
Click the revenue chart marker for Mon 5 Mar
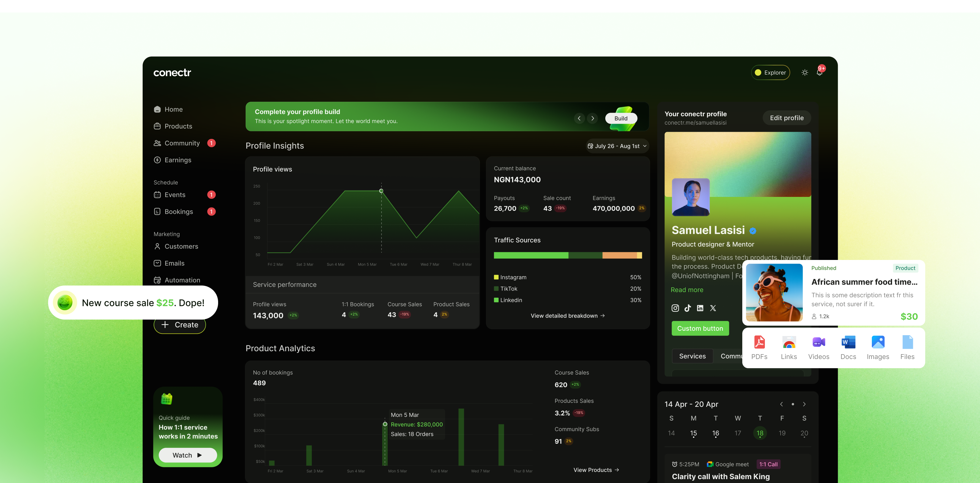coord(385,424)
